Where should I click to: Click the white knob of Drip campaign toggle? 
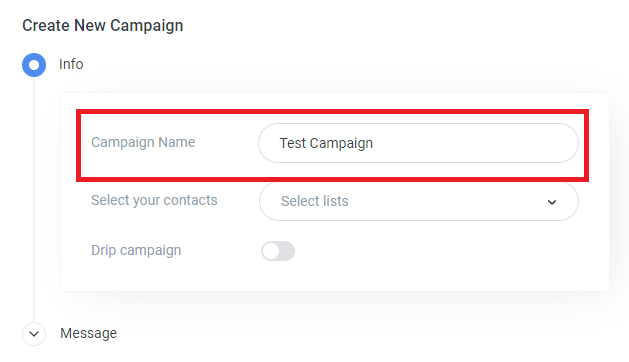[271, 251]
